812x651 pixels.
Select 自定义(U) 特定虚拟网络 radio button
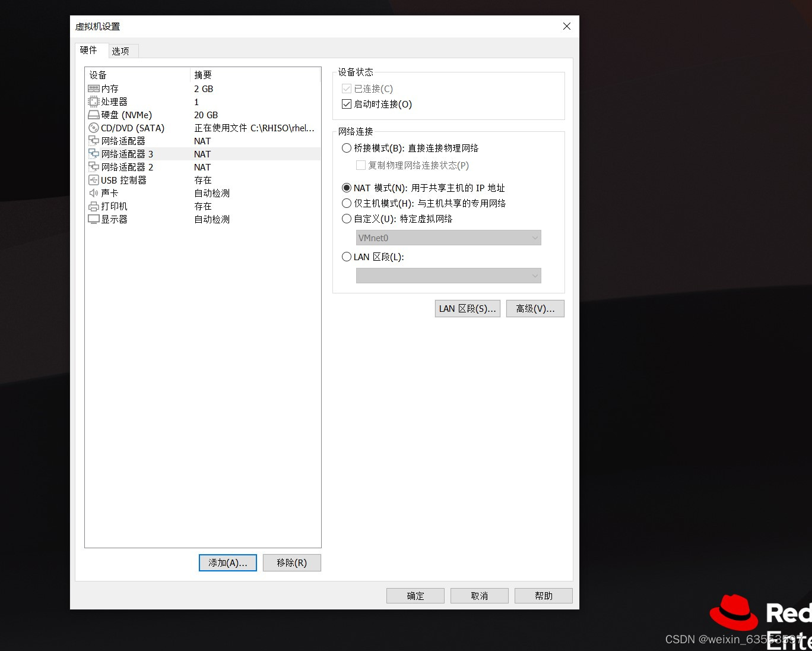point(347,219)
